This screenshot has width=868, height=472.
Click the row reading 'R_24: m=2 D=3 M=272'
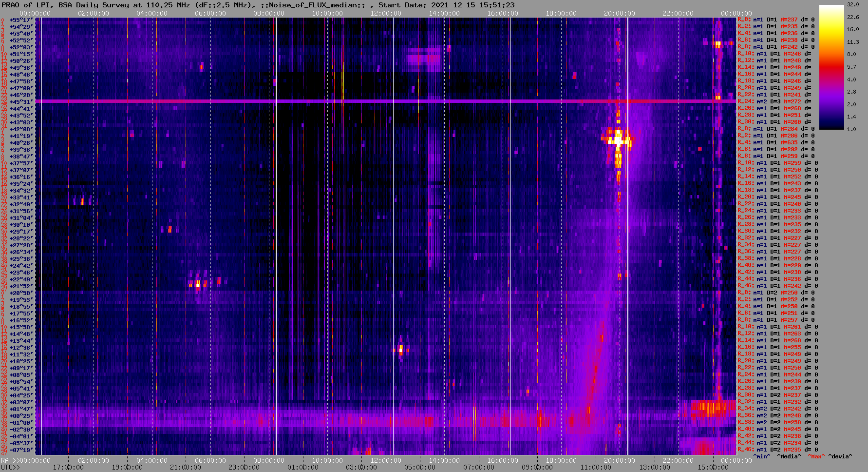(775, 101)
